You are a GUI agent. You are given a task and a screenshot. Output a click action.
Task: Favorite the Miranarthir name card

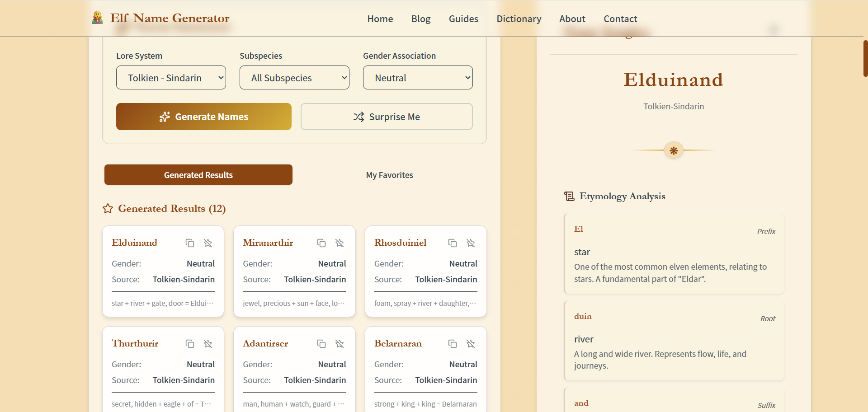coord(340,243)
